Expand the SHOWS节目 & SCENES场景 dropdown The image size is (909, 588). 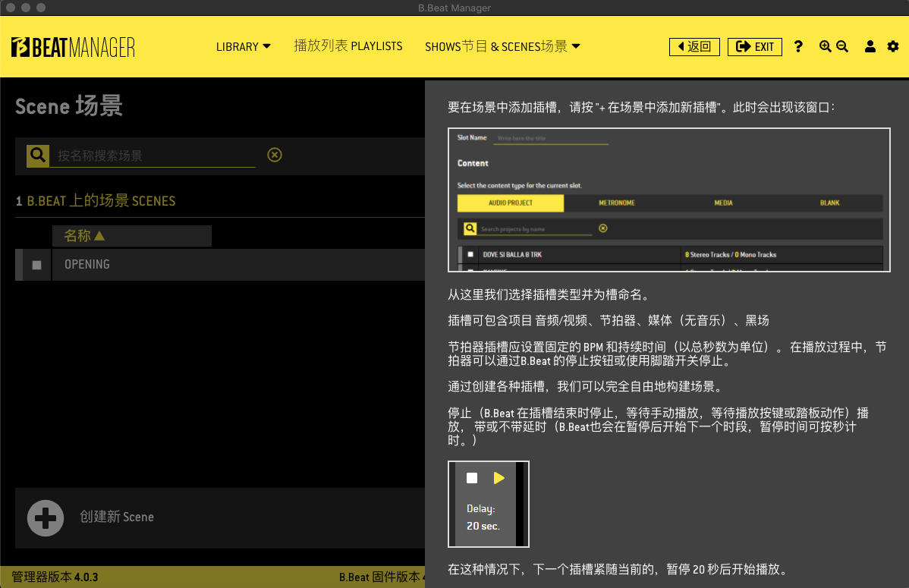coord(502,46)
